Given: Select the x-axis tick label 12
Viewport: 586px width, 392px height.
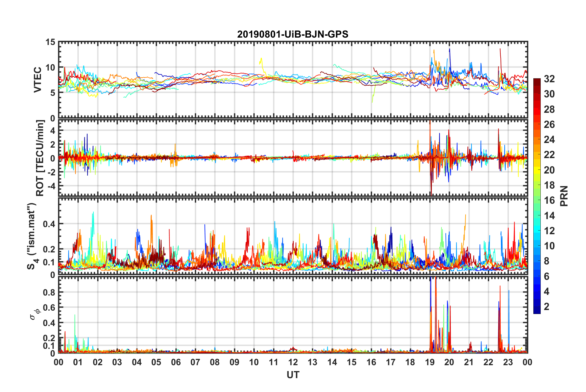Looking at the screenshot, I should point(293,362).
